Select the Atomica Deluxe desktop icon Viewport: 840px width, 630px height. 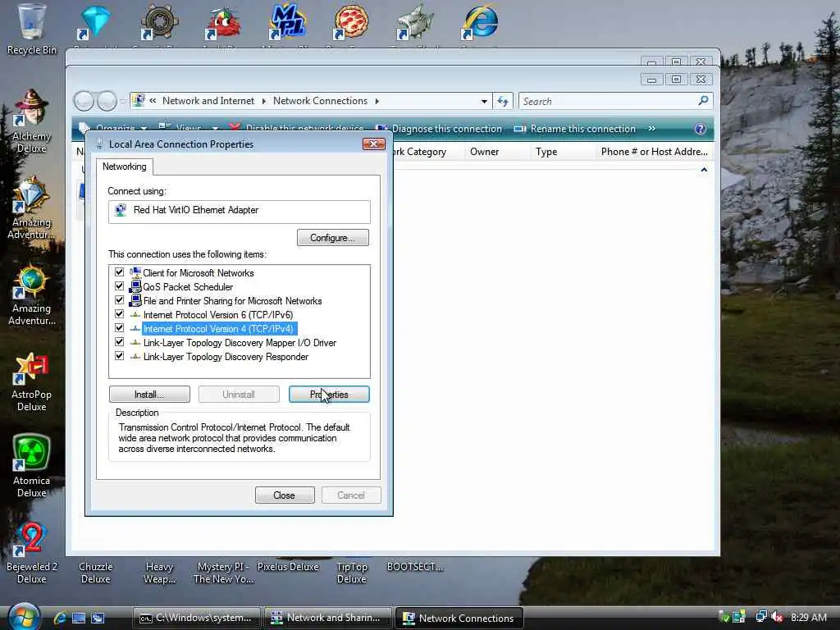tap(31, 466)
